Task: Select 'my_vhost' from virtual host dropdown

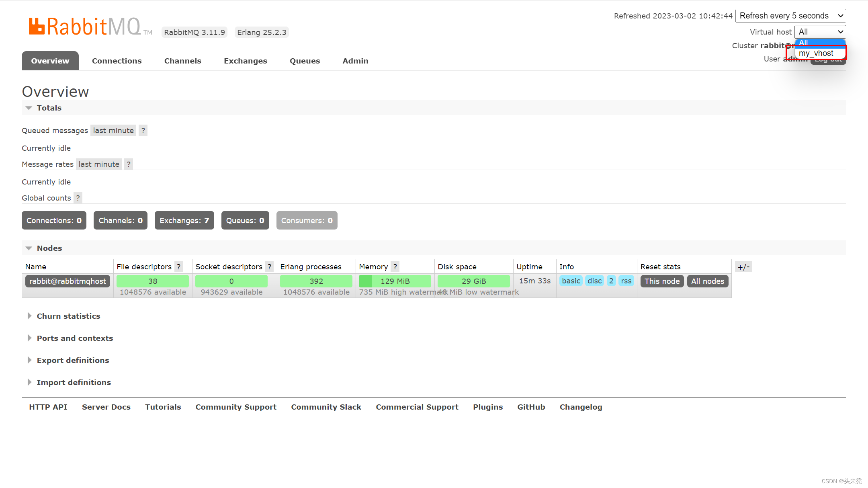Action: (817, 53)
